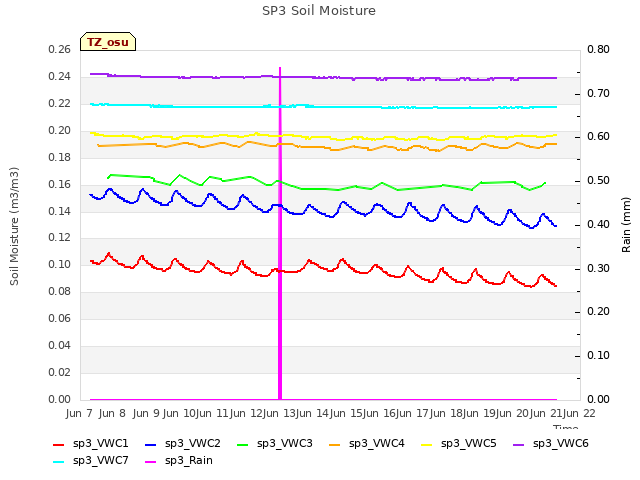Click the magenta sp3_Rain legend swatch
640x480 pixels.
pyautogui.click(x=151, y=462)
